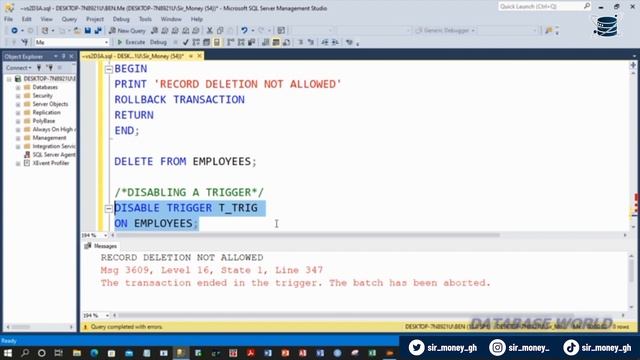
Task: Open the Project menu
Action: (x=95, y=19)
